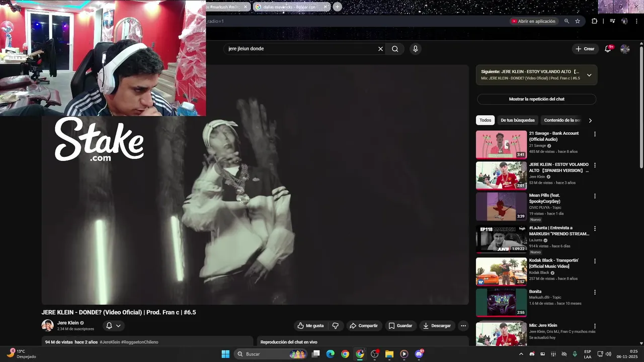644x362 pixels.
Task: Select De tus búsquedas filter chip
Action: [x=517, y=120]
